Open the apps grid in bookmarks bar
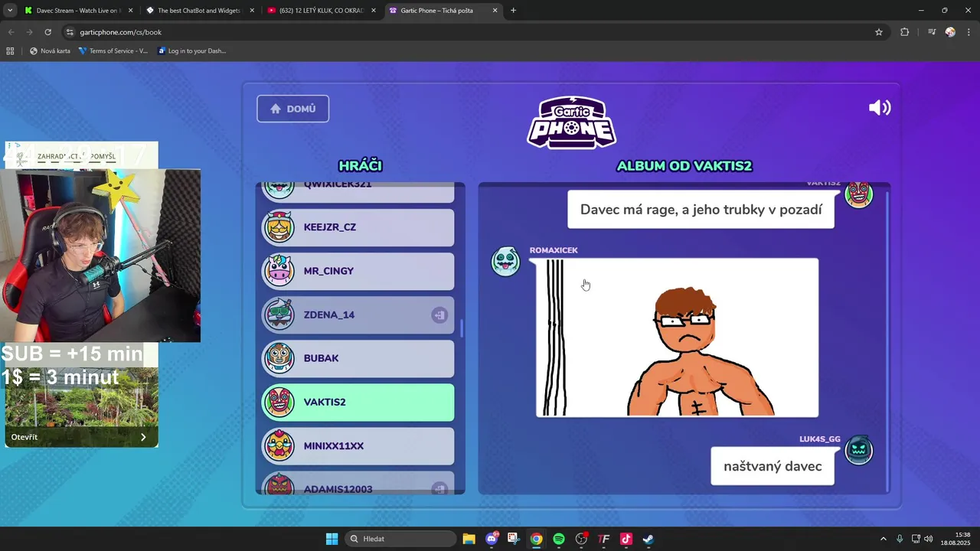Image resolution: width=980 pixels, height=551 pixels. (10, 51)
